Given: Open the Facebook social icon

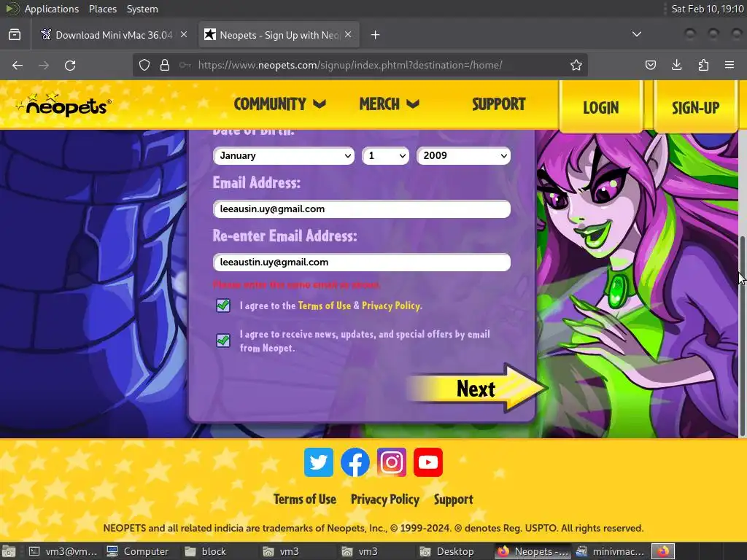Looking at the screenshot, I should (x=355, y=462).
